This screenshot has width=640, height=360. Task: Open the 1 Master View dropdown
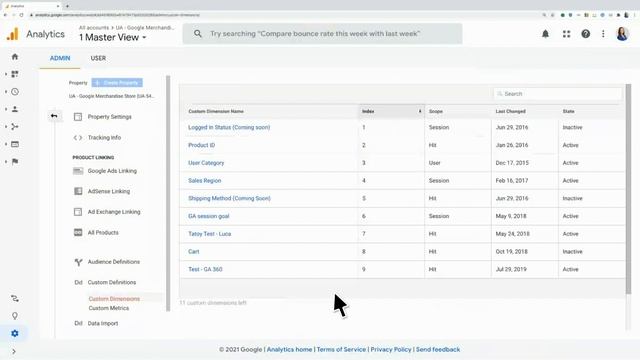[113, 38]
